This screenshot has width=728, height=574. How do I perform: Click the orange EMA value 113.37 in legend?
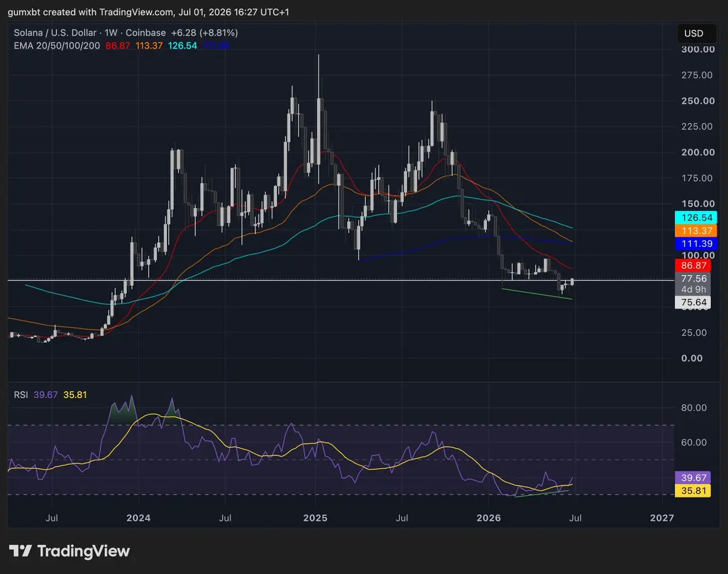coord(149,46)
